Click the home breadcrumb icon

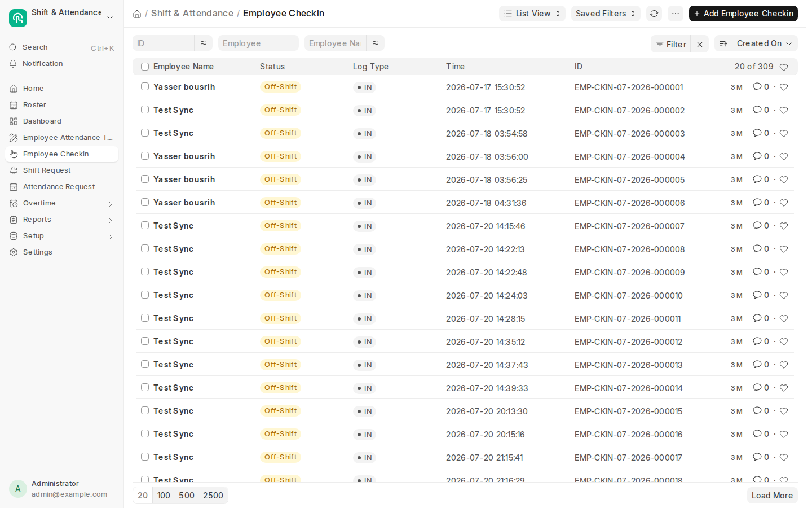click(x=137, y=14)
